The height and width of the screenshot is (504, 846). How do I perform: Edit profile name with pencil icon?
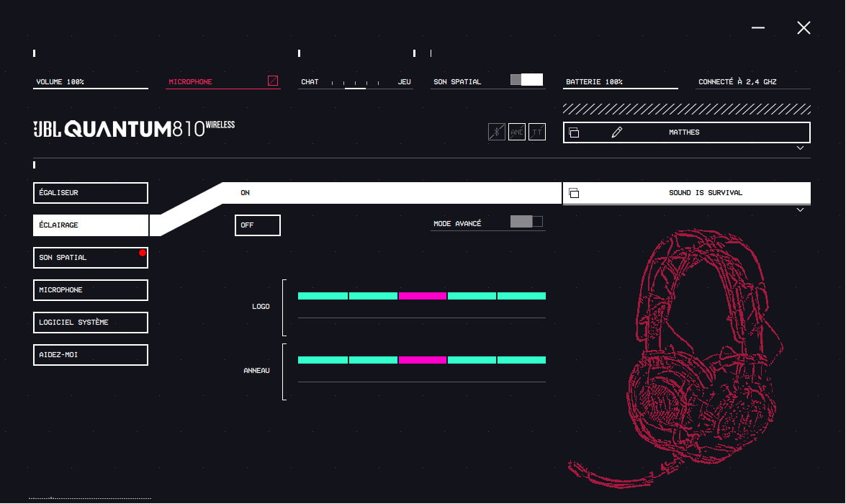[x=617, y=132]
